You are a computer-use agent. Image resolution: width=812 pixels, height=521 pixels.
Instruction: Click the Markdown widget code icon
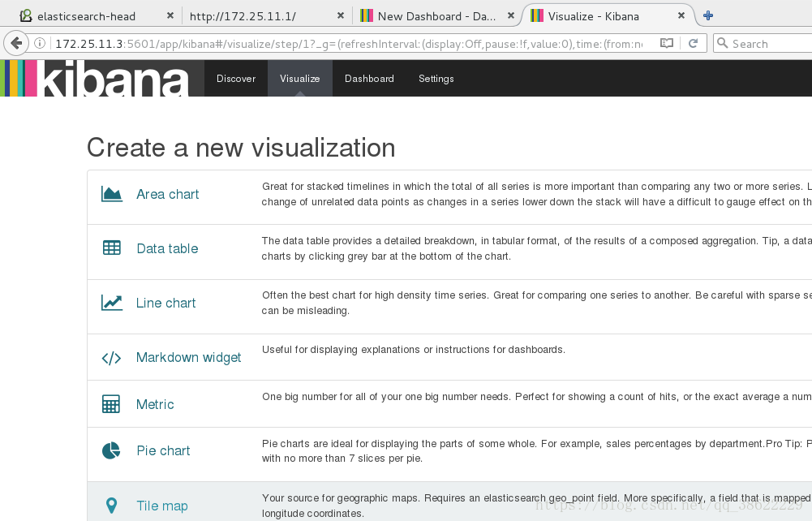[x=111, y=358]
